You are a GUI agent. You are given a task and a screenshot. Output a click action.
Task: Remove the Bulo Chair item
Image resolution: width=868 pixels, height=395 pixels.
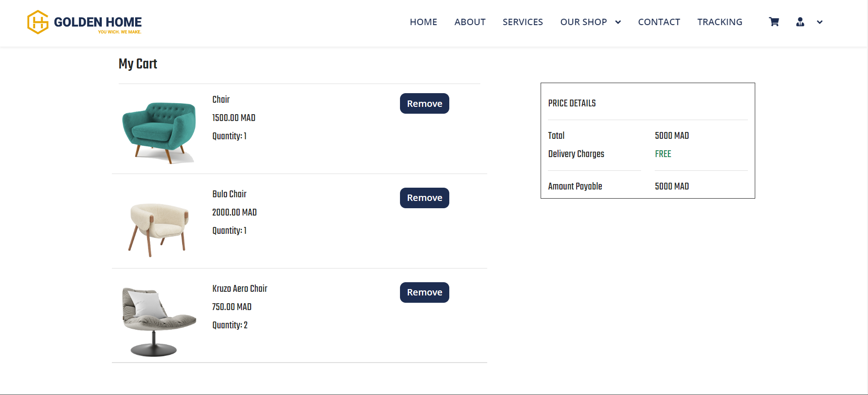coord(425,198)
